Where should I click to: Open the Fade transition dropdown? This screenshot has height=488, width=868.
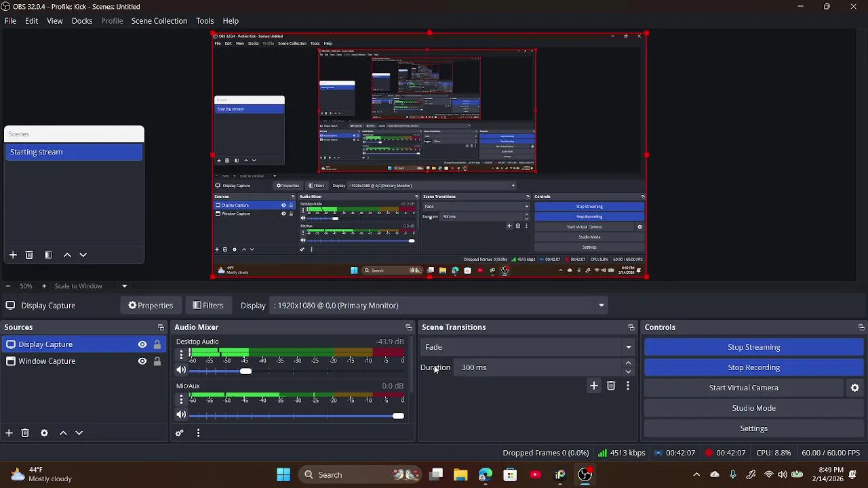(x=528, y=347)
